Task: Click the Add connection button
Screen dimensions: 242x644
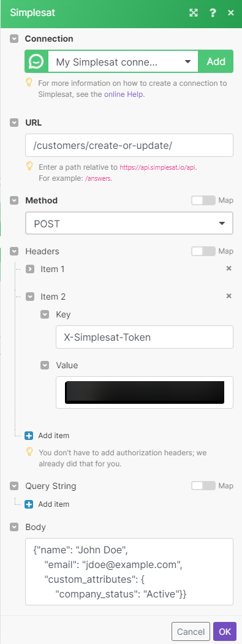Action: [x=216, y=62]
